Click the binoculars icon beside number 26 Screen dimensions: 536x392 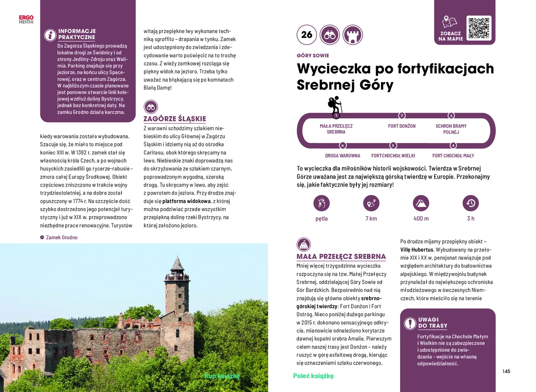[x=330, y=35]
